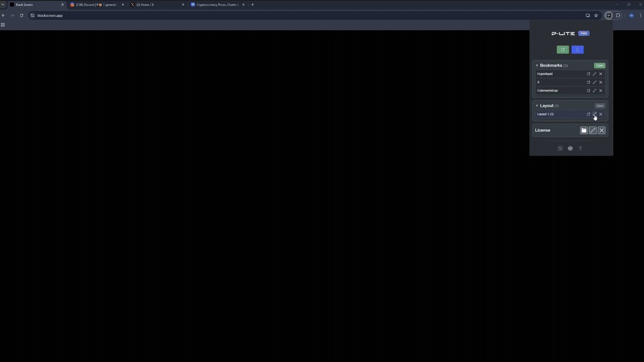This screenshot has width=644, height=362.
Task: Delete the Hyperliquid bookmark
Action: [x=601, y=74]
